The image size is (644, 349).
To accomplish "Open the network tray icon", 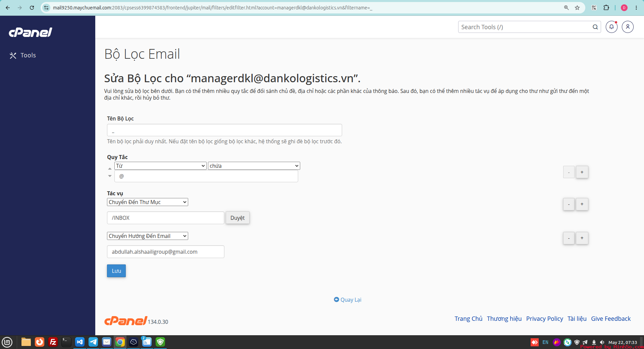I will click(594, 342).
